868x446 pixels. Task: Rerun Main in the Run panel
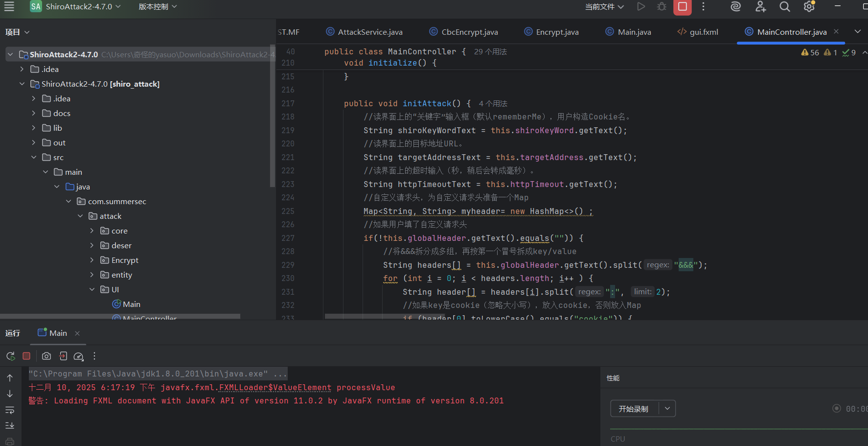(x=10, y=356)
